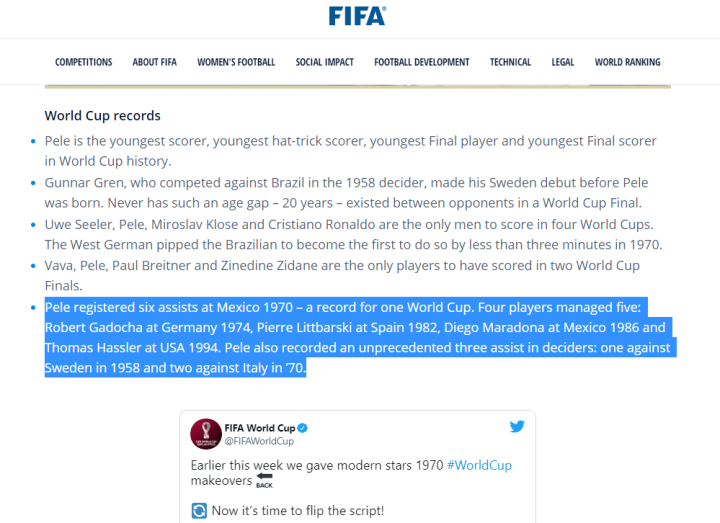Image resolution: width=720 pixels, height=523 pixels.
Task: Click the Twitter bird icon in tweet
Action: click(517, 427)
